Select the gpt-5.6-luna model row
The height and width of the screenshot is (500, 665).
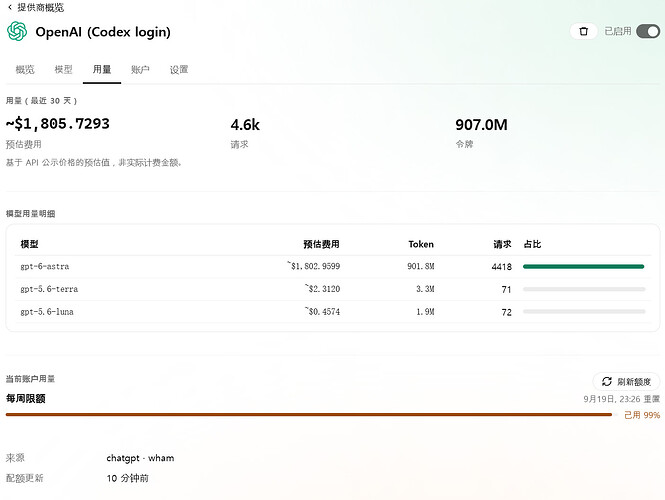coord(332,312)
